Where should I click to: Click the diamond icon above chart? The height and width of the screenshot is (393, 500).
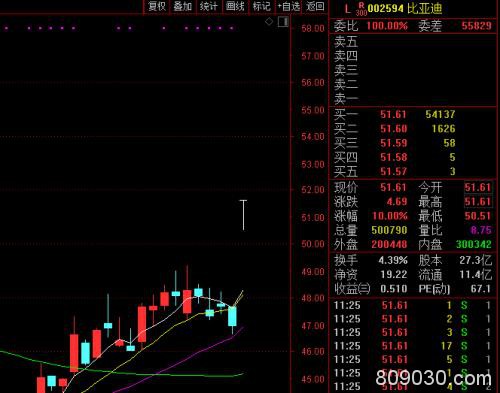click(x=269, y=22)
